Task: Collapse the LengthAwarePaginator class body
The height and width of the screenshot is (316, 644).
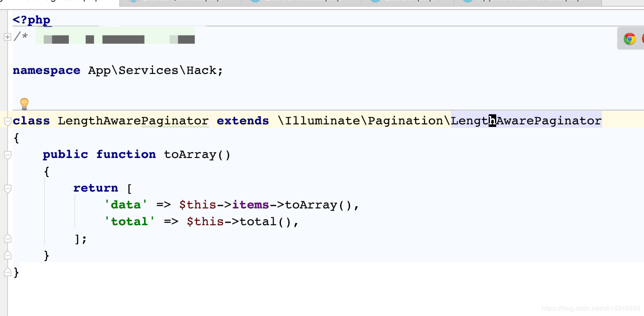Action: pyautogui.click(x=7, y=121)
